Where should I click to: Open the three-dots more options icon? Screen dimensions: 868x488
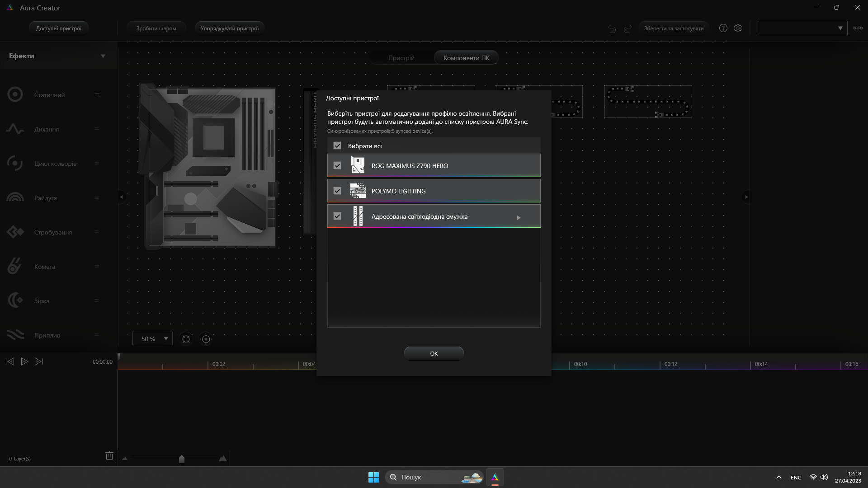pos(858,28)
